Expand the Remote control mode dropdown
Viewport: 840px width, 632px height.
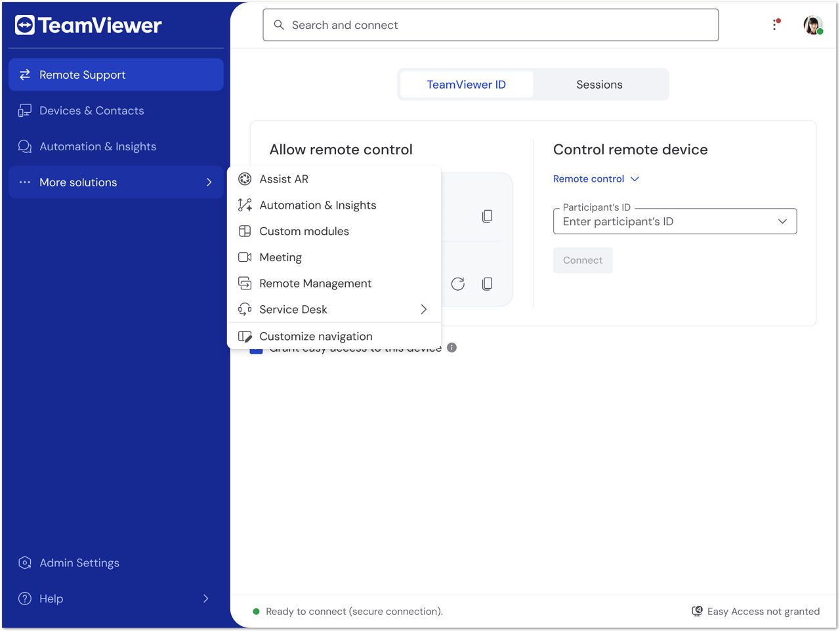(x=596, y=179)
